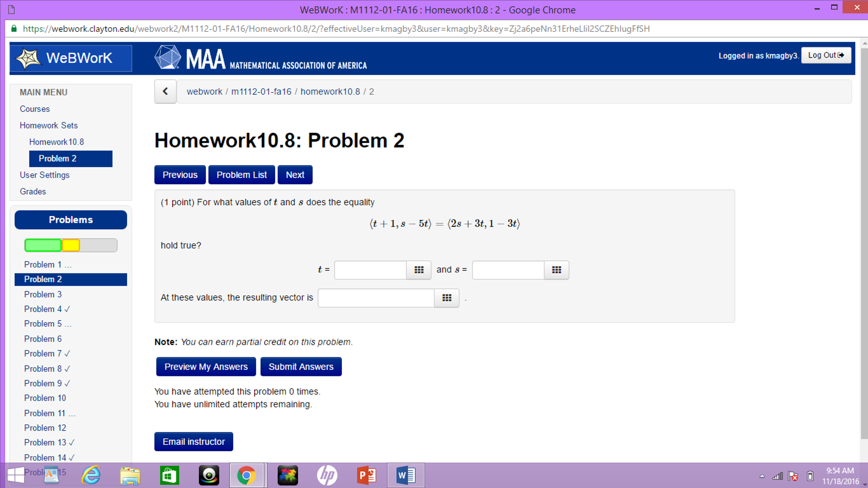Click the MAA polyhedron logo
Screen dimensions: 868x488
pyautogui.click(x=167, y=57)
